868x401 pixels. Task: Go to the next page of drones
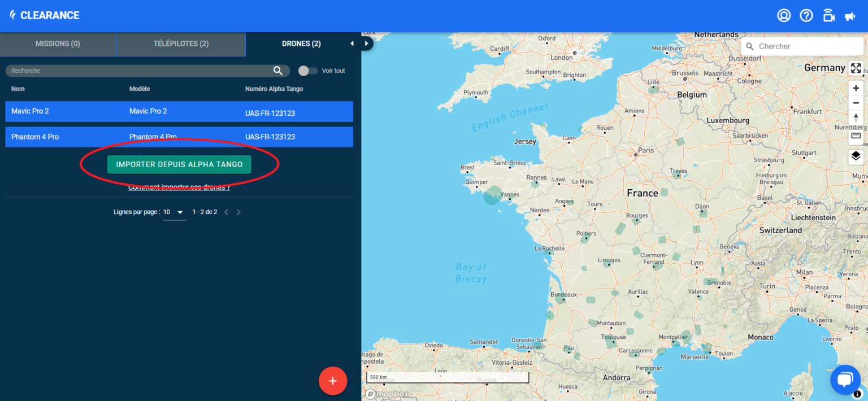[x=238, y=212]
